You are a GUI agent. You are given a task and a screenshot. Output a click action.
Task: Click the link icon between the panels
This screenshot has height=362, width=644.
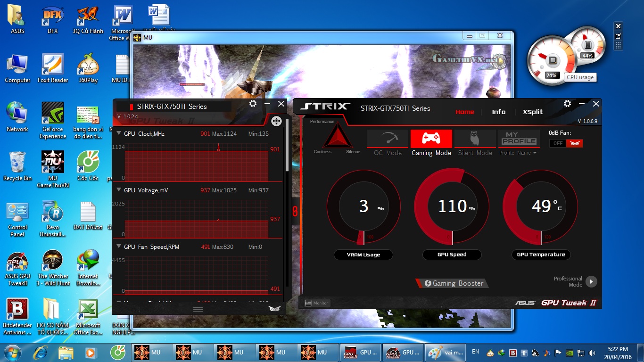point(295,211)
